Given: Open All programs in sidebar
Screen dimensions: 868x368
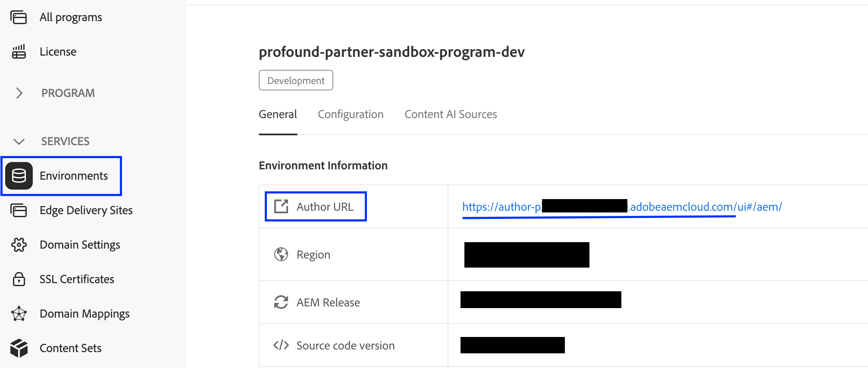Looking at the screenshot, I should [71, 18].
